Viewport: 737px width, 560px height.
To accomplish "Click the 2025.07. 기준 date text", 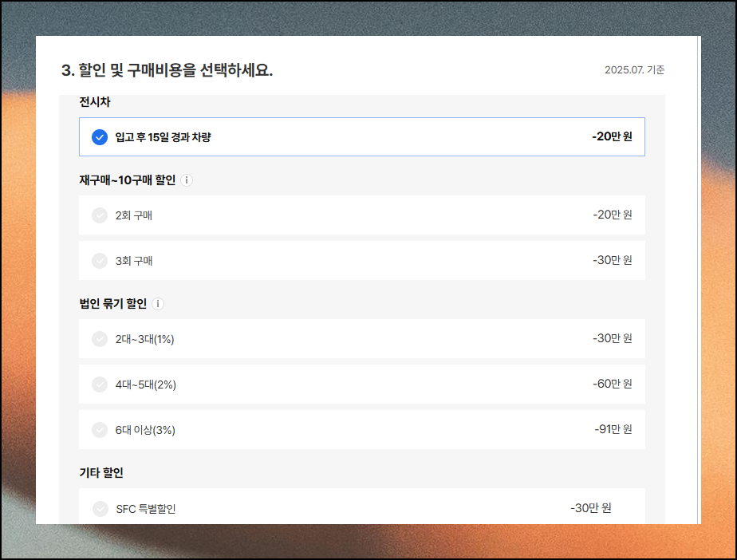I will pyautogui.click(x=635, y=70).
